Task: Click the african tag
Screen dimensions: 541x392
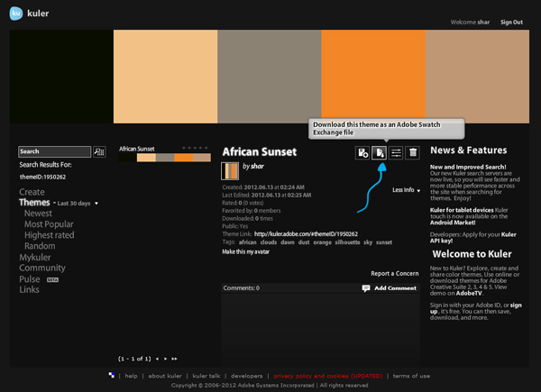Action: (247, 242)
